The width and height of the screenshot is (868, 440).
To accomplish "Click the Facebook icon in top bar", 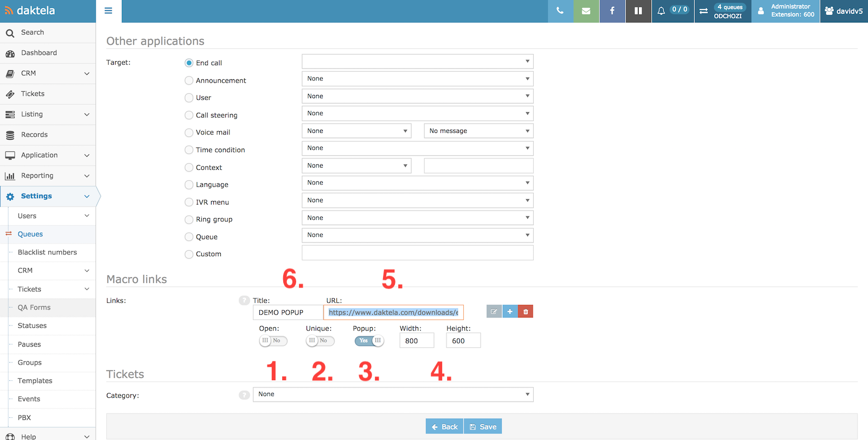I will tap(612, 11).
